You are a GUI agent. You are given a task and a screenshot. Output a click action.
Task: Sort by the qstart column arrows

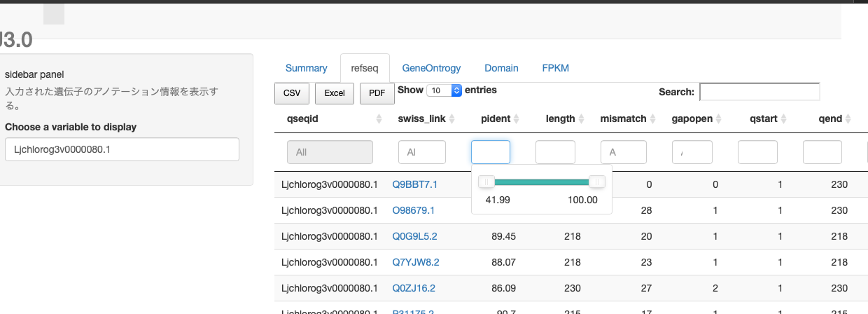(784, 119)
